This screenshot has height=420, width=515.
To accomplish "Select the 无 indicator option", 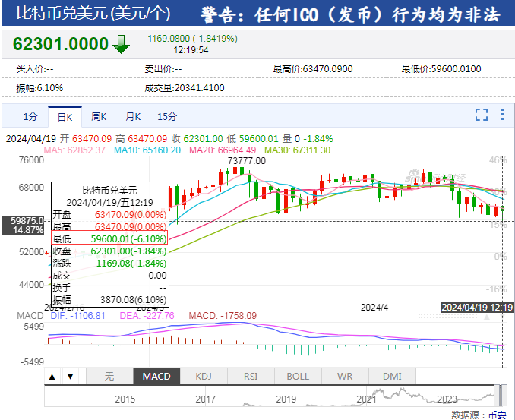I will (109, 376).
